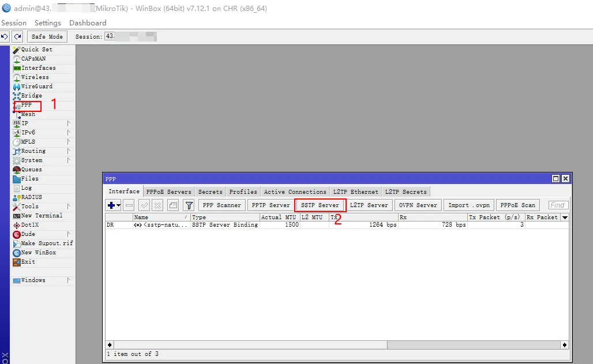This screenshot has width=593, height=364.
Task: Open the filter funnel in PPP toolbar
Action: point(189,205)
